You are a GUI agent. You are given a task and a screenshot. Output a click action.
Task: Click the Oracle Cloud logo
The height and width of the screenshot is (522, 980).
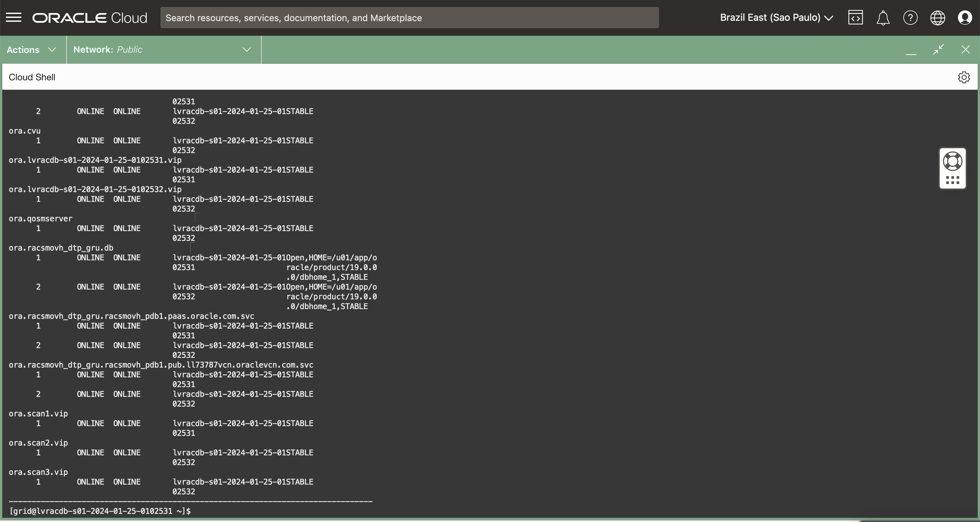pos(90,18)
